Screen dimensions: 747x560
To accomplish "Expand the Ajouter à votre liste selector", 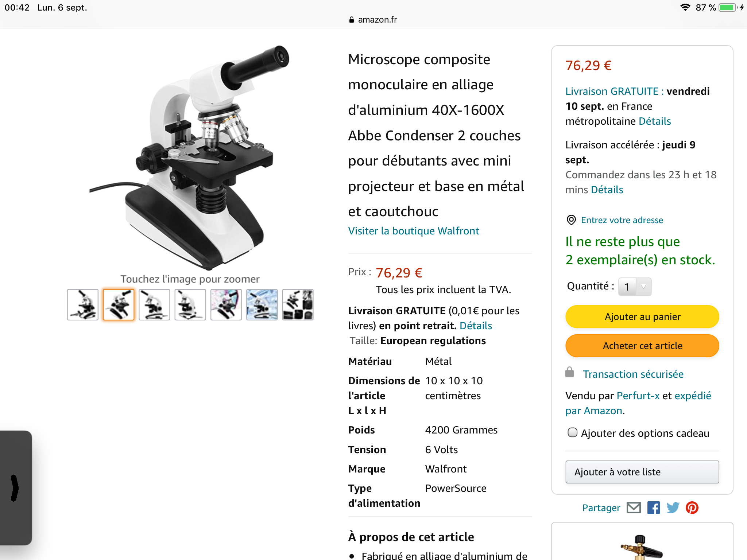I will point(642,472).
